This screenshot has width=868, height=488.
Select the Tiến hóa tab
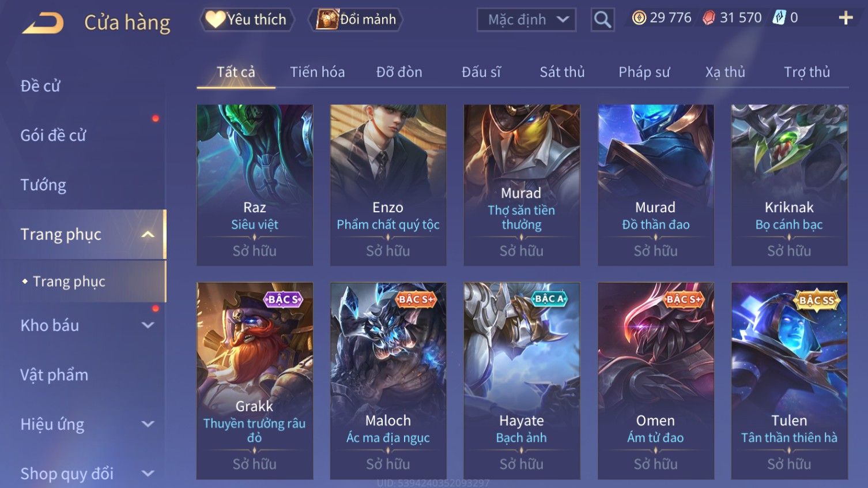317,72
